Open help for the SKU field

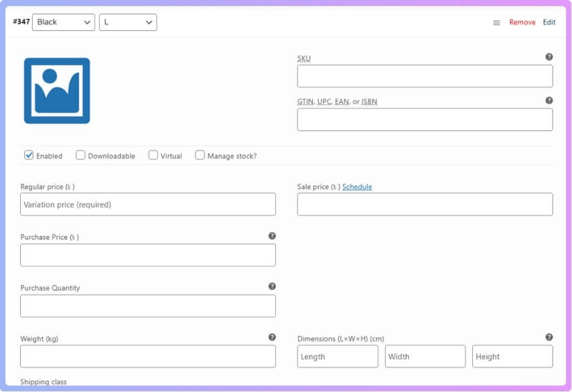(549, 58)
